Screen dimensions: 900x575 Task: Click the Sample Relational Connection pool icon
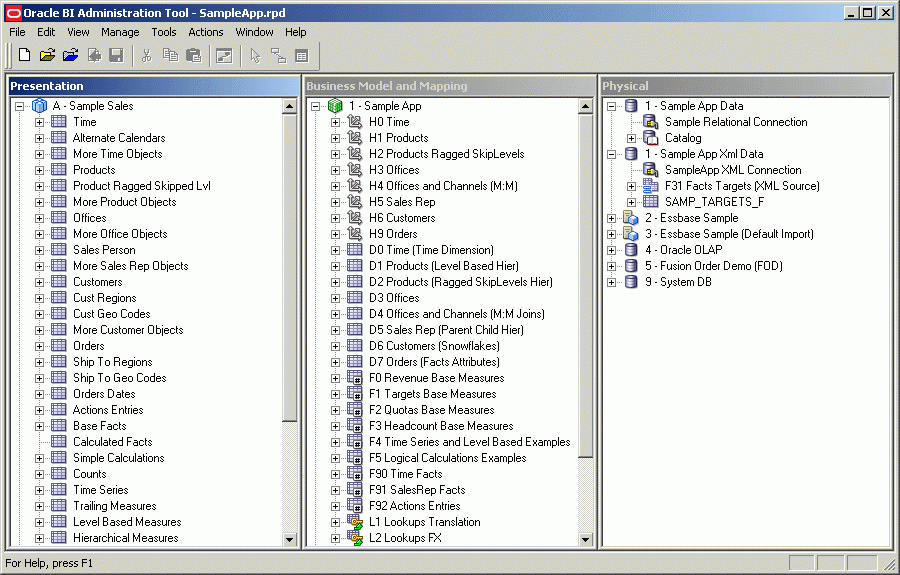(650, 122)
